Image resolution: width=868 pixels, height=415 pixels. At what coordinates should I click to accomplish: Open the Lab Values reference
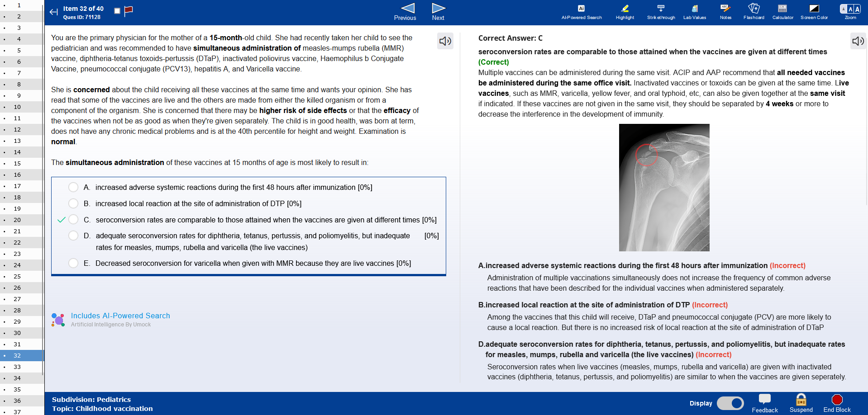coord(694,12)
